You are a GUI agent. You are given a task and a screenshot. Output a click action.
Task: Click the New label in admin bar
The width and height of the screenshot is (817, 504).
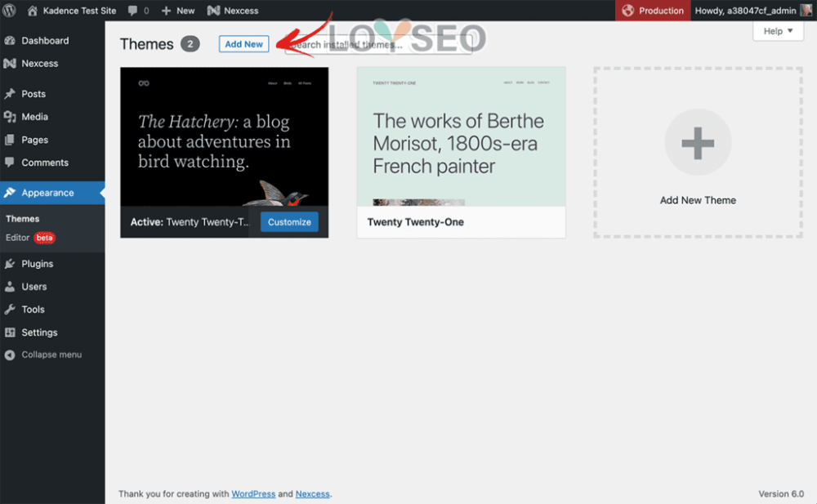point(185,11)
